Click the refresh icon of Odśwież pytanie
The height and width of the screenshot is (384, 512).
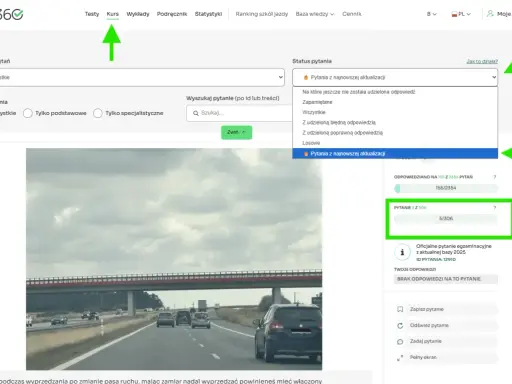pos(400,325)
